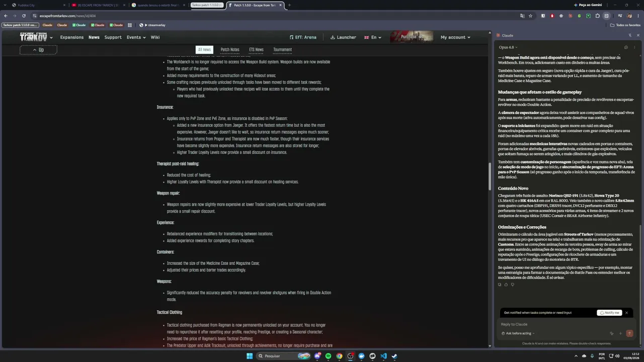This screenshot has width=644, height=362.
Task: Open the News nav link
Action: [94, 37]
